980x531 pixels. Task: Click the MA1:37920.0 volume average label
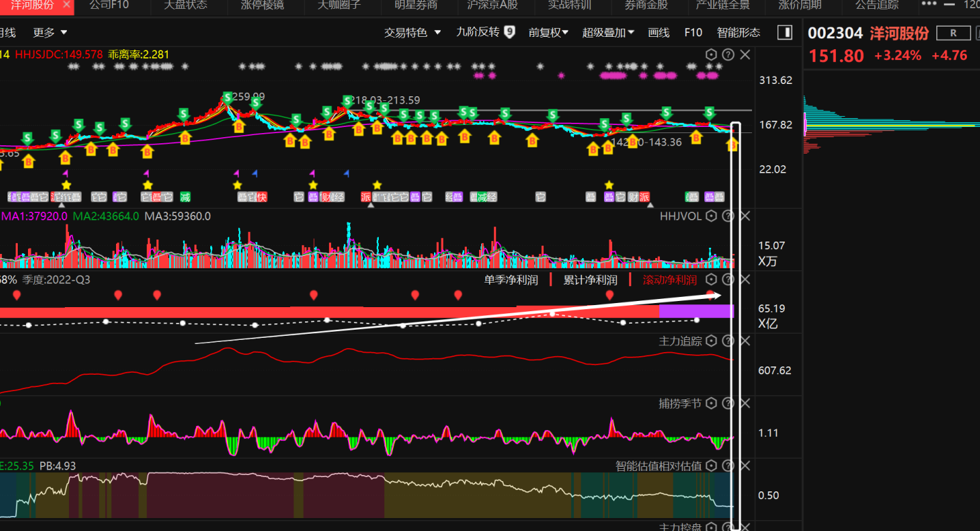[33, 216]
